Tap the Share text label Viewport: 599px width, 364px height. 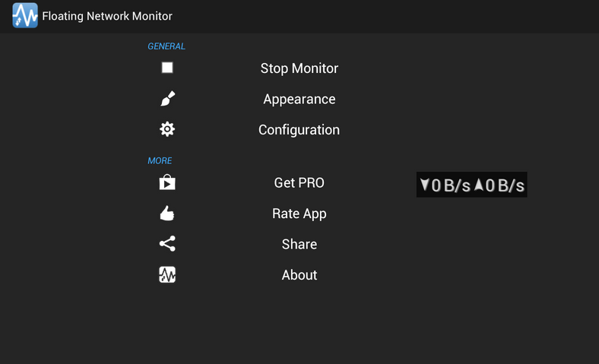(299, 244)
